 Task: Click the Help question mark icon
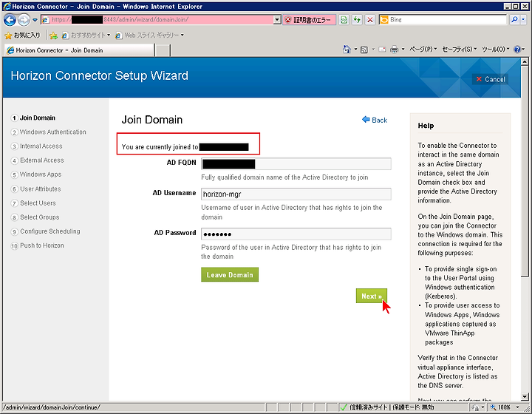point(517,50)
